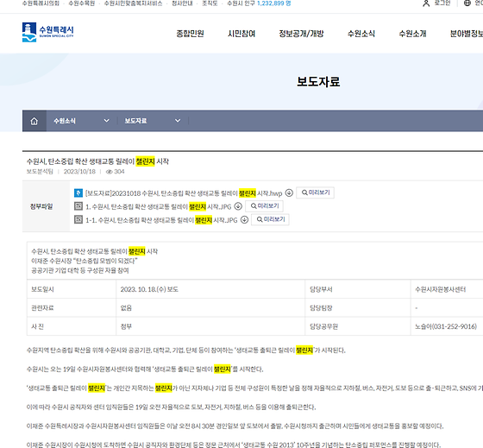483x448 pixels.
Task: Download the '1. 수원시' JPG attachment
Action: [238, 206]
